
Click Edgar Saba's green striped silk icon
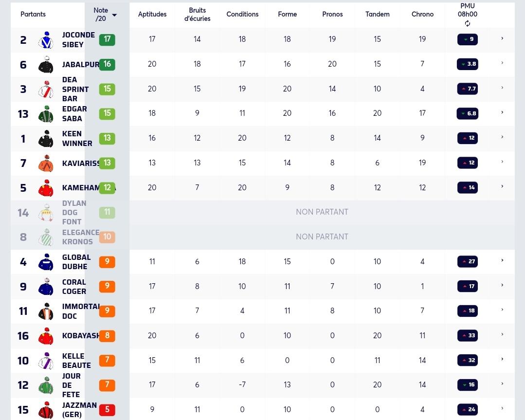click(46, 114)
